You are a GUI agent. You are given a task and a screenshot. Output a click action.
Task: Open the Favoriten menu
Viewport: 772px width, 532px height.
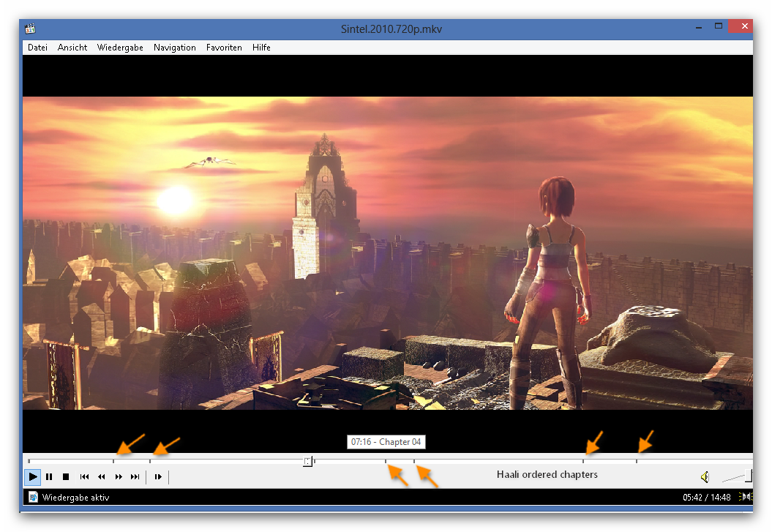click(x=224, y=48)
